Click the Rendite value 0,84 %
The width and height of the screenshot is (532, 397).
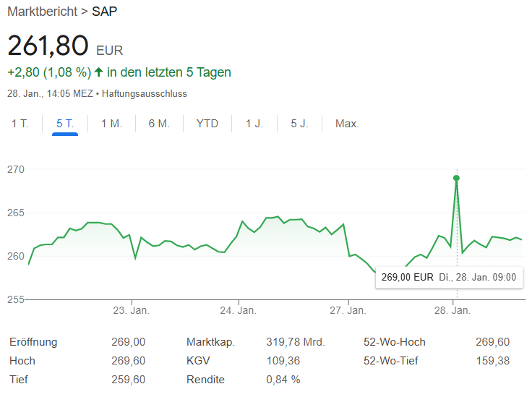(x=283, y=380)
